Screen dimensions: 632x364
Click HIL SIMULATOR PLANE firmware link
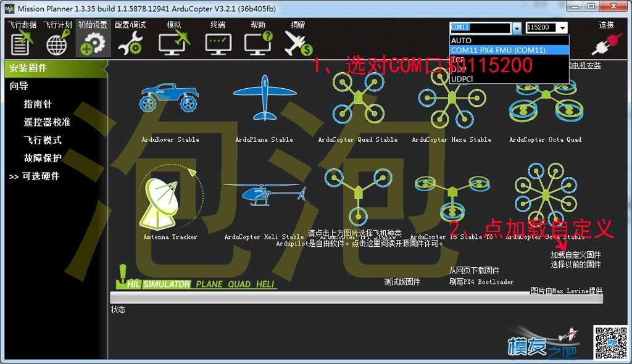[x=209, y=284]
